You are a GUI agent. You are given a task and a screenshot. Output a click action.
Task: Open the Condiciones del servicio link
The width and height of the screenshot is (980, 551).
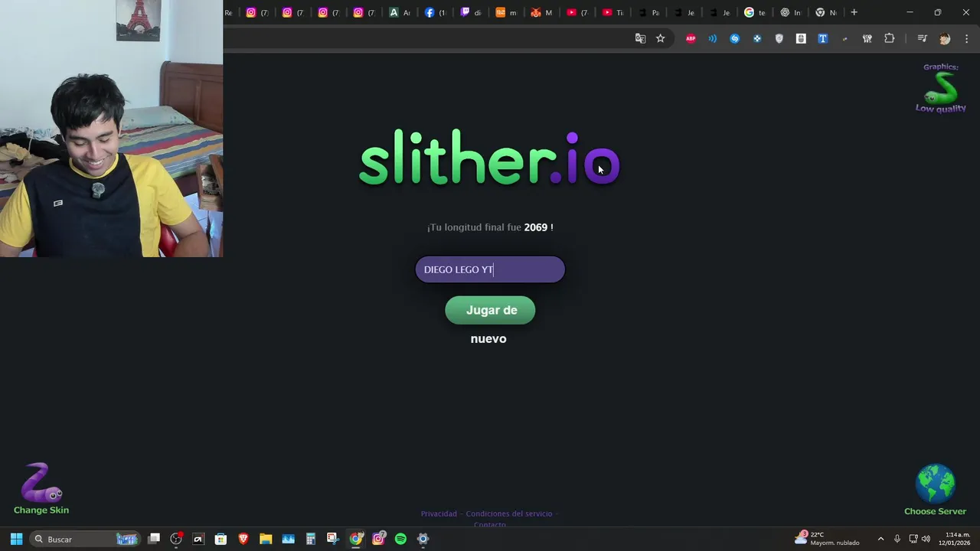click(x=508, y=514)
